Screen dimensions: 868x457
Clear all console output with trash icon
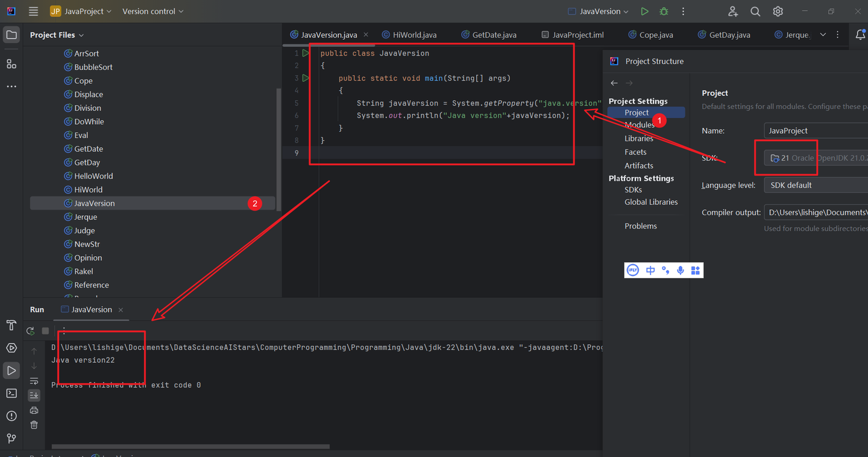pyautogui.click(x=34, y=425)
